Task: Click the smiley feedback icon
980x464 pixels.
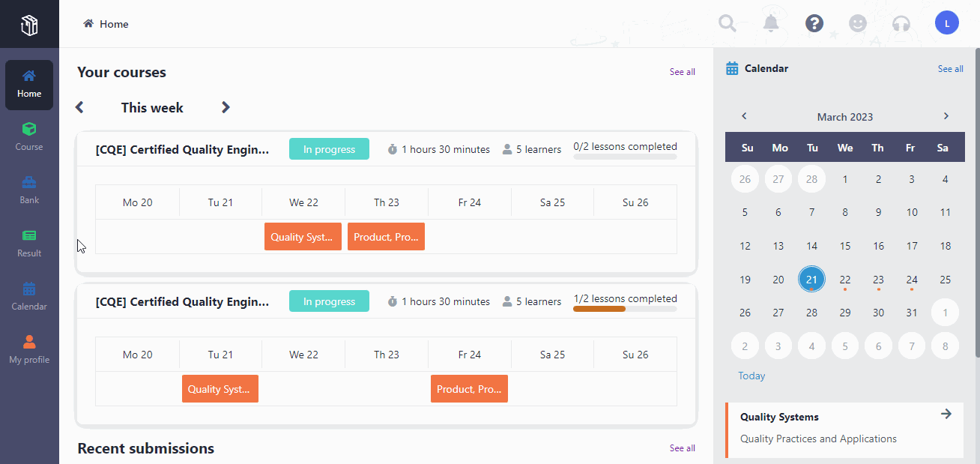Action: (x=858, y=23)
